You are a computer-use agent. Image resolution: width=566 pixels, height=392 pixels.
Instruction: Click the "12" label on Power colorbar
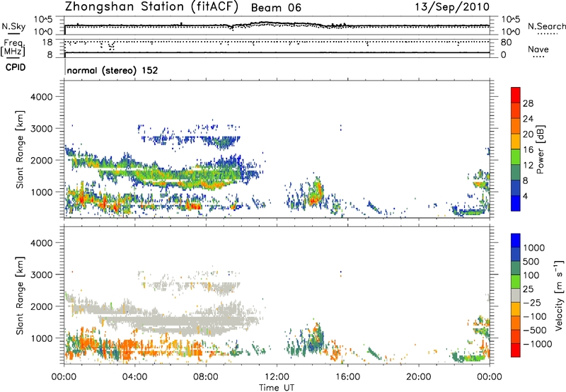[528, 166]
